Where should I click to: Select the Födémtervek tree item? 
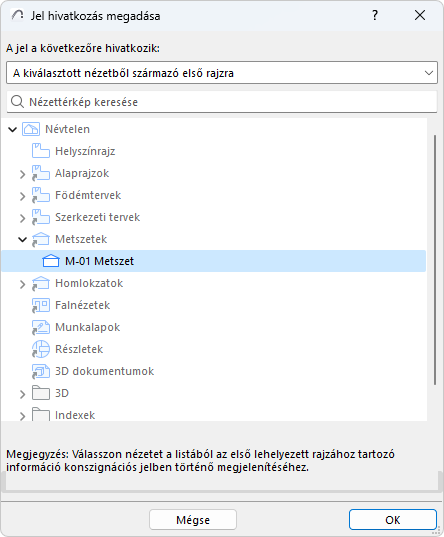[x=88, y=195]
